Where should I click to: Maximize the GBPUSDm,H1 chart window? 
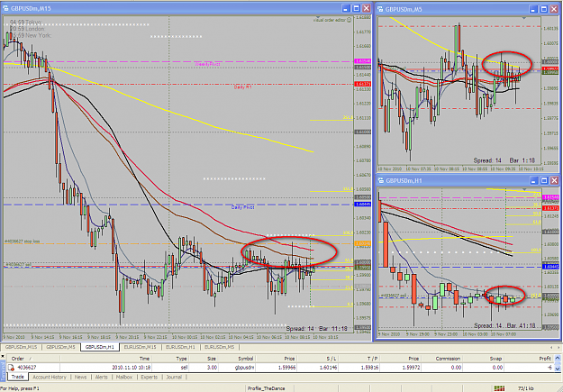pos(544,180)
